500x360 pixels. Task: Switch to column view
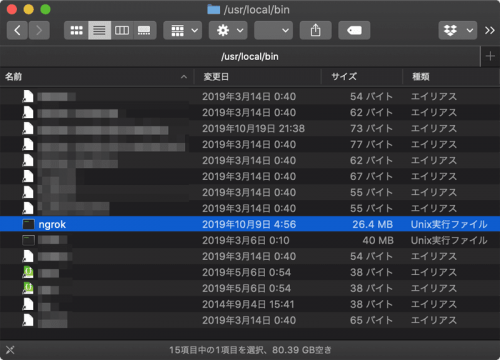coord(122,30)
